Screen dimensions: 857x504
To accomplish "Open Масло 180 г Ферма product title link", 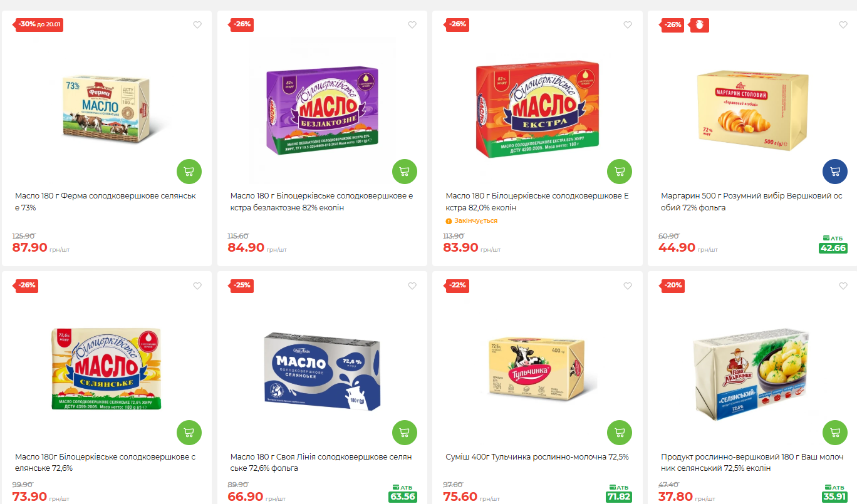I will tap(105, 202).
